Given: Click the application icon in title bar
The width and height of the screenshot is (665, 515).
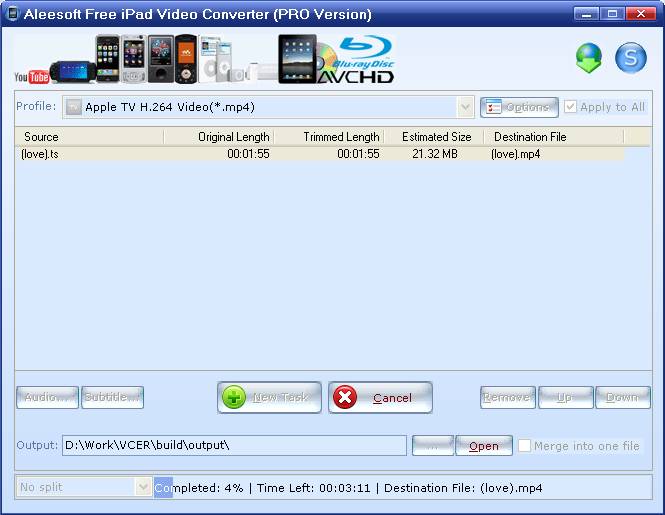Looking at the screenshot, I should (13, 14).
